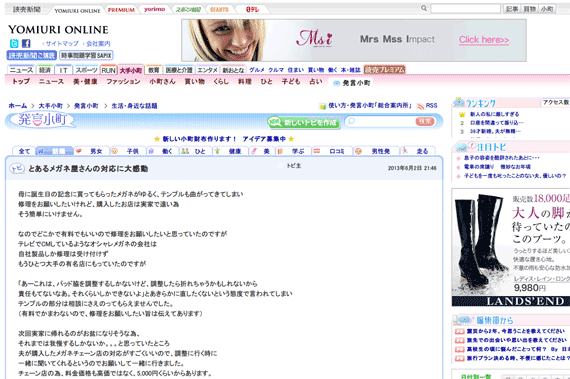The image size is (570, 379).
Task: Open the Mrs Mss Impact banner ad
Action: (x=354, y=40)
